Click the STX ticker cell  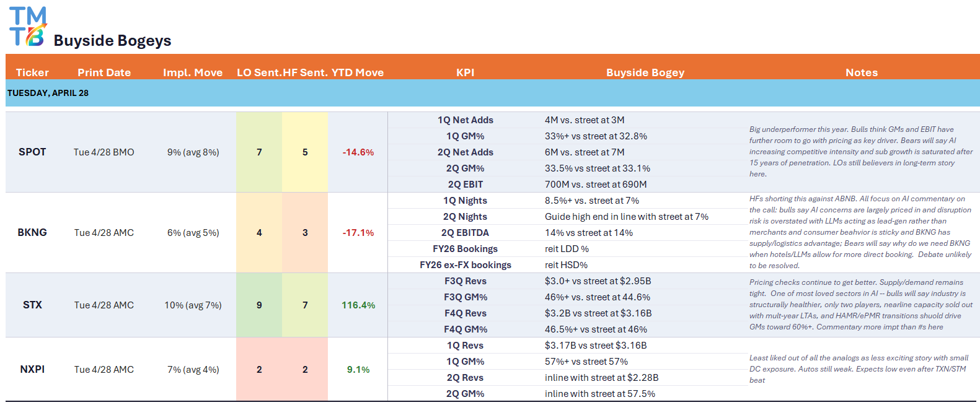click(32, 305)
